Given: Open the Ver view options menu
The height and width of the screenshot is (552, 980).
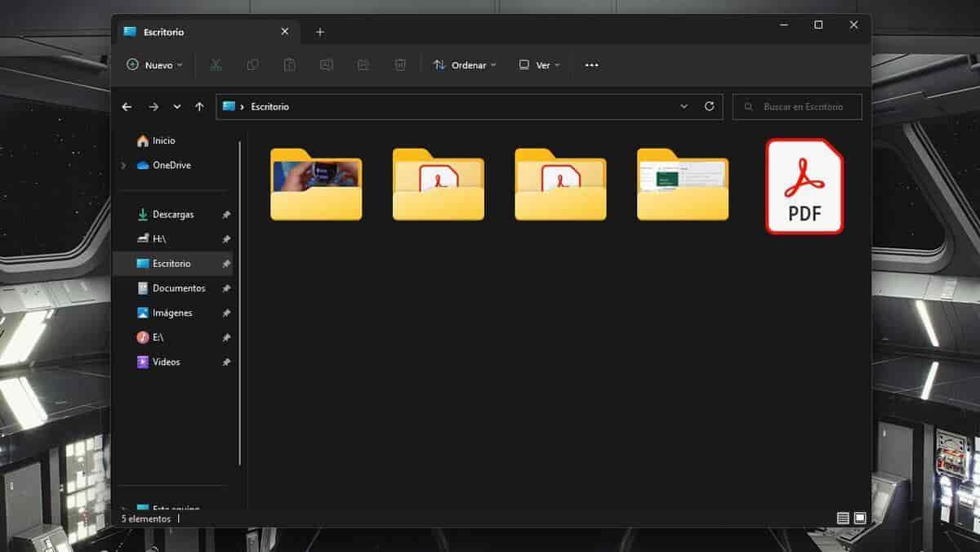Looking at the screenshot, I should [x=539, y=65].
